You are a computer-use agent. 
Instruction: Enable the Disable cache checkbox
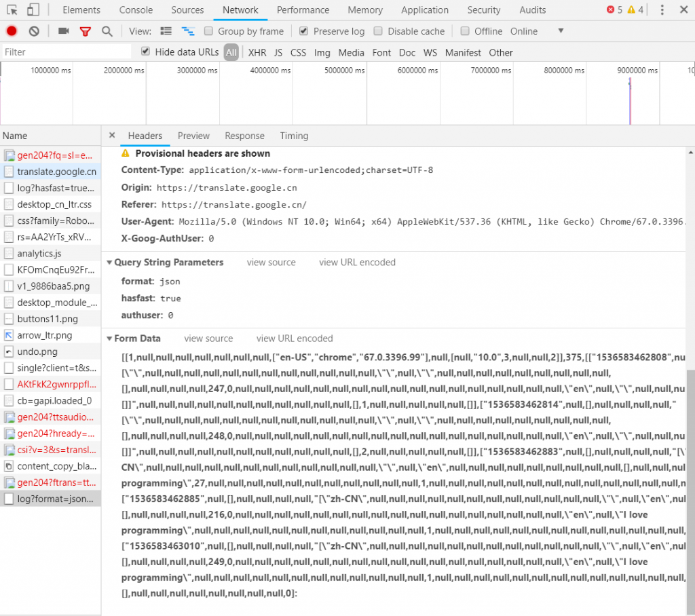[378, 31]
